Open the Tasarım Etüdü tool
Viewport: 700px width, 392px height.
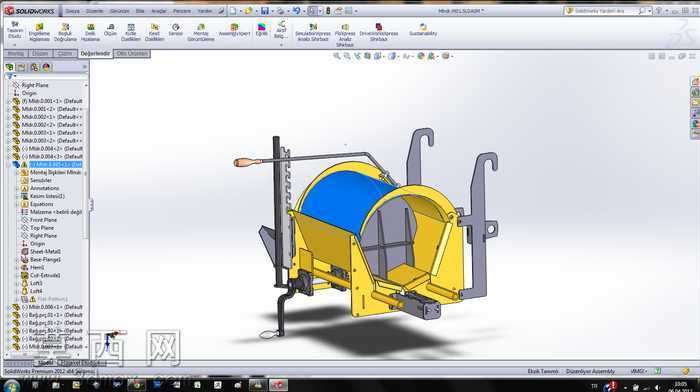pos(15,31)
